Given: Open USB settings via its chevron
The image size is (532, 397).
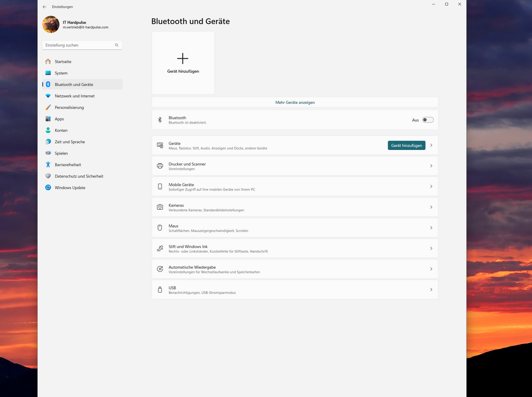Looking at the screenshot, I should point(431,290).
